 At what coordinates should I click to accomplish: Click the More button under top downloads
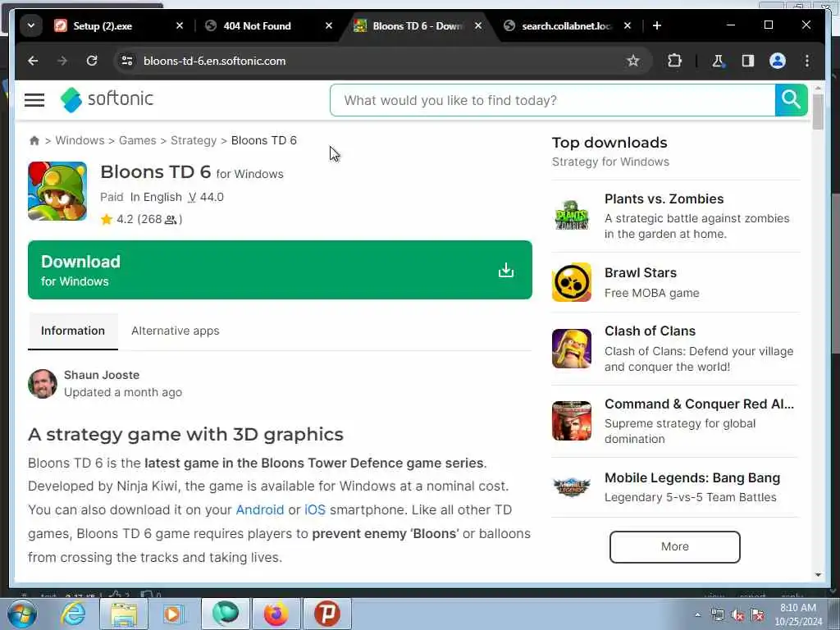click(x=674, y=547)
